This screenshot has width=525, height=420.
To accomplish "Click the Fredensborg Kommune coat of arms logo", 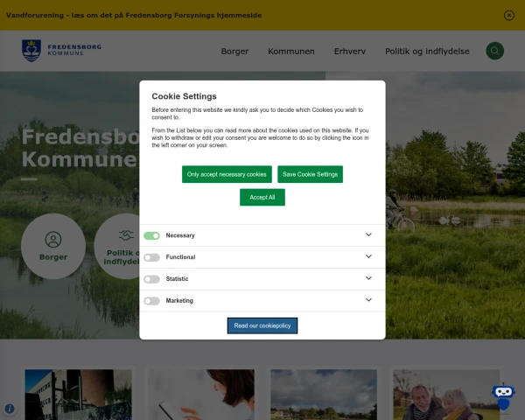I will point(31,51).
